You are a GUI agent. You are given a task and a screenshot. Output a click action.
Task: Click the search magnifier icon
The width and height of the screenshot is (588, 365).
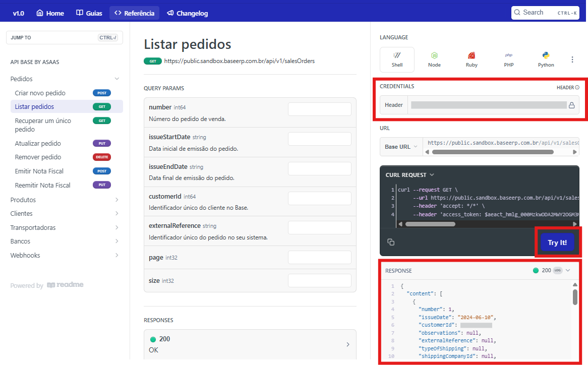(x=517, y=13)
